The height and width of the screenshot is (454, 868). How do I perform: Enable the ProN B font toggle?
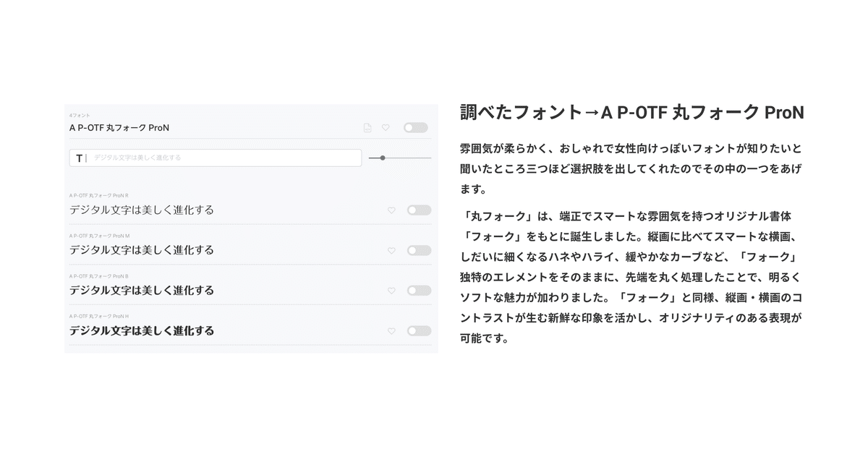point(419,291)
